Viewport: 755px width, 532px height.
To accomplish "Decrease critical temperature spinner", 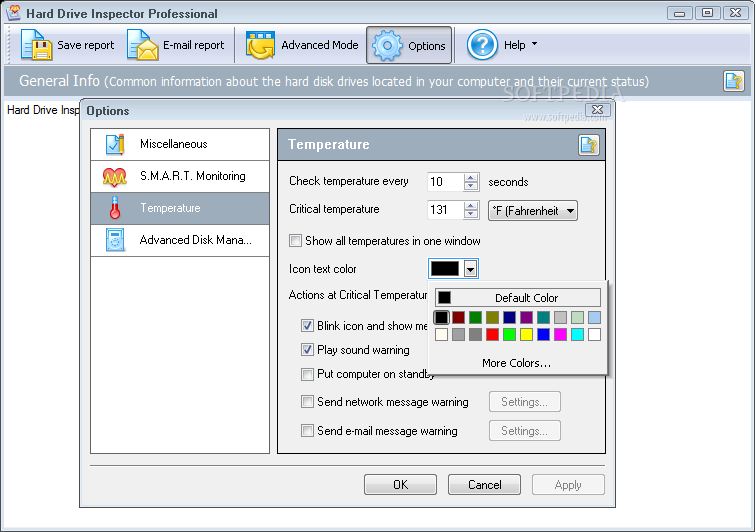I will click(x=471, y=214).
